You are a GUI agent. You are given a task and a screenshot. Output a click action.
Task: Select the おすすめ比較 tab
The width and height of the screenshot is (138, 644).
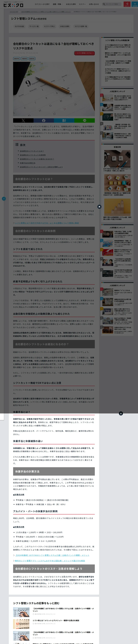click(x=19, y=26)
